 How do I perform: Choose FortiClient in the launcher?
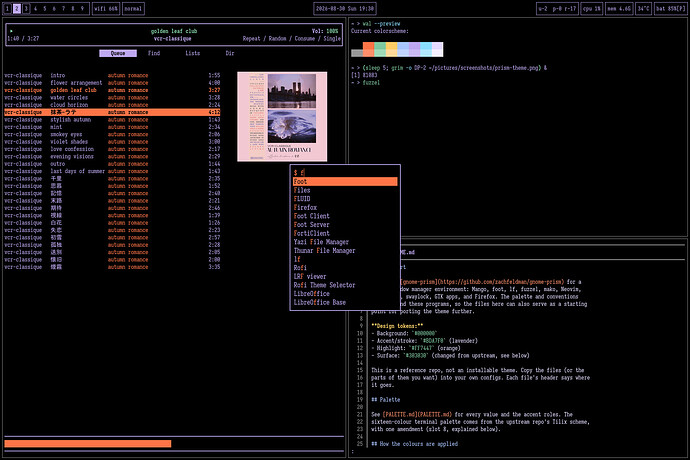pyautogui.click(x=345, y=233)
